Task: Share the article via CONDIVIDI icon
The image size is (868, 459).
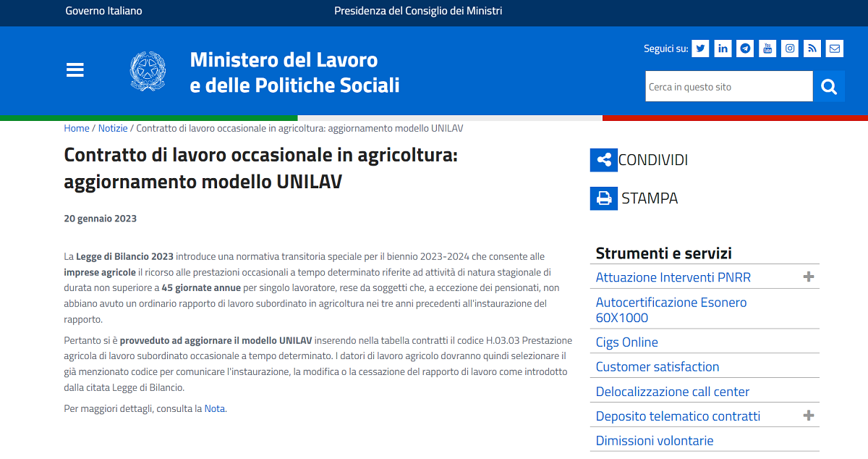Action: tap(603, 160)
